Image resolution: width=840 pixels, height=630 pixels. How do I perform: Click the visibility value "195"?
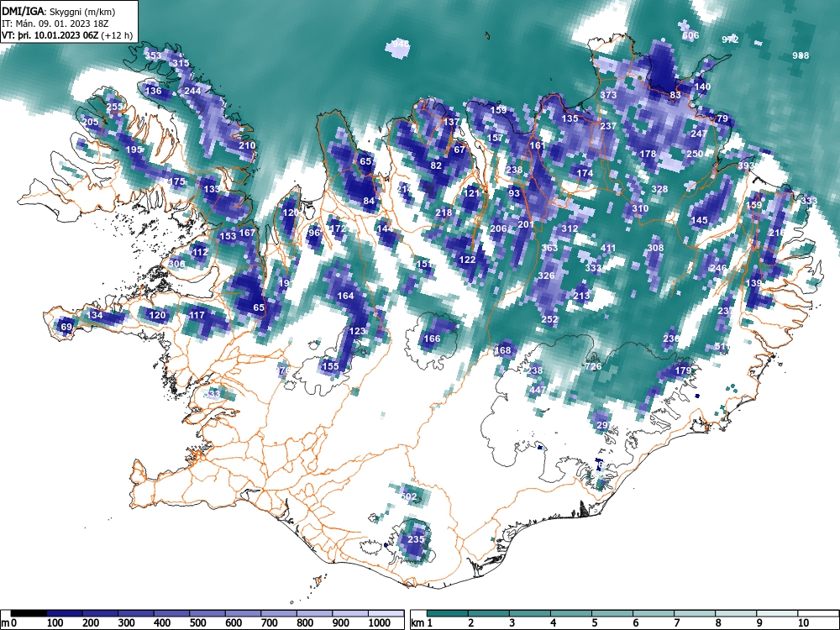click(x=134, y=150)
